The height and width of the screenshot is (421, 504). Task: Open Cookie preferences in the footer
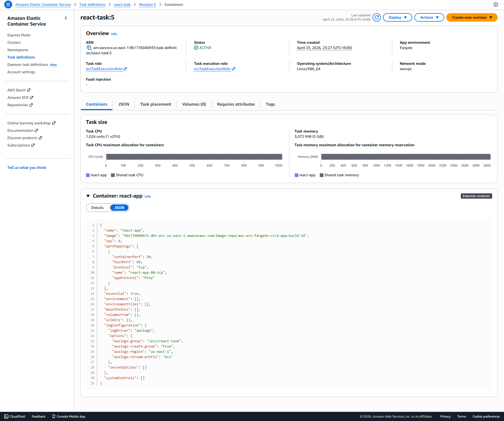pyautogui.click(x=486, y=417)
